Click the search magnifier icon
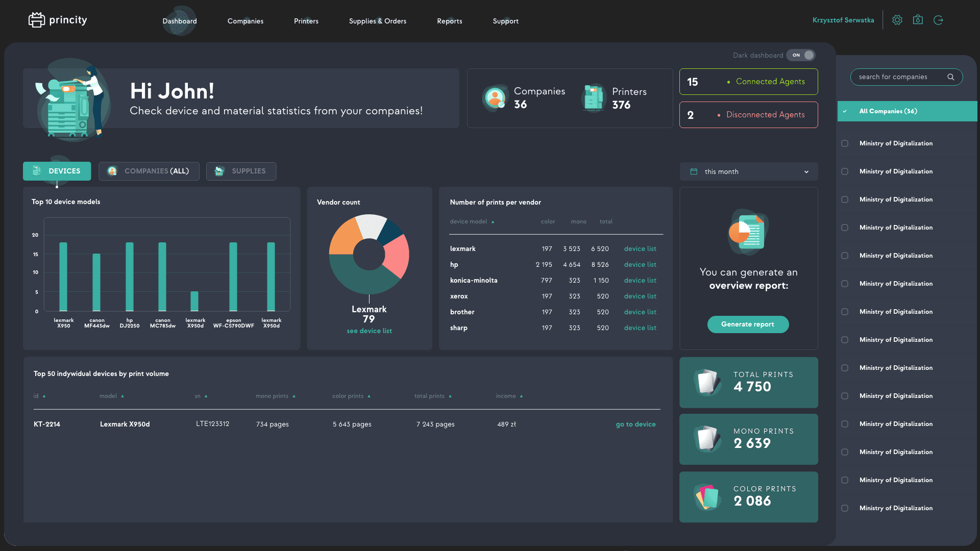Image resolution: width=980 pixels, height=551 pixels. click(950, 77)
